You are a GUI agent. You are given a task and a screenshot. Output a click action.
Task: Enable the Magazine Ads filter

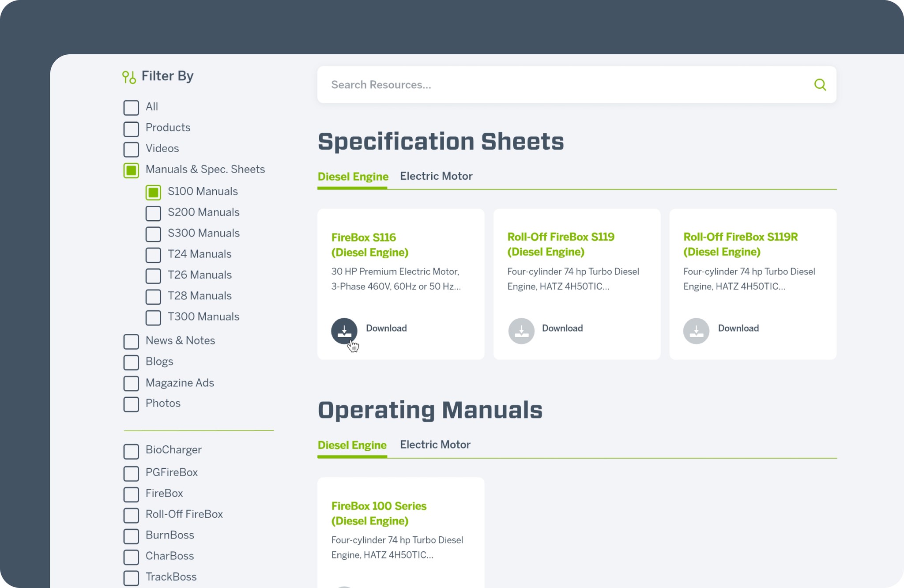click(131, 384)
